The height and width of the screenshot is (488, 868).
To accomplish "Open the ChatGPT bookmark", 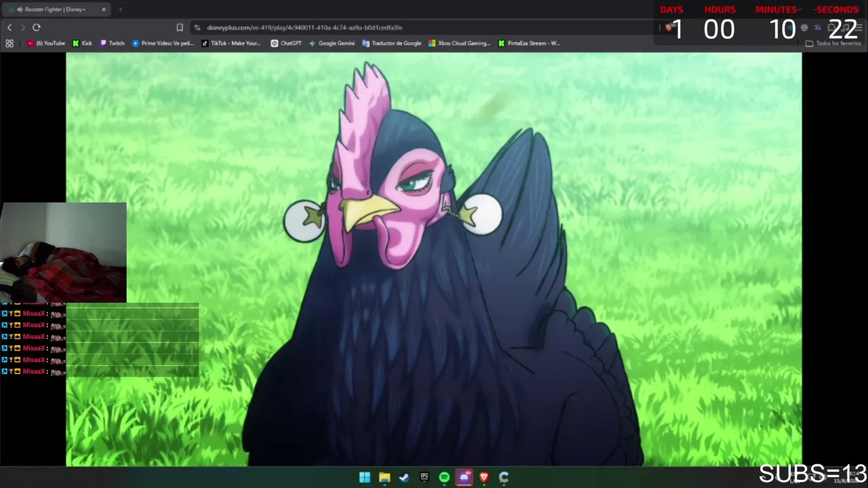I will click(x=286, y=43).
